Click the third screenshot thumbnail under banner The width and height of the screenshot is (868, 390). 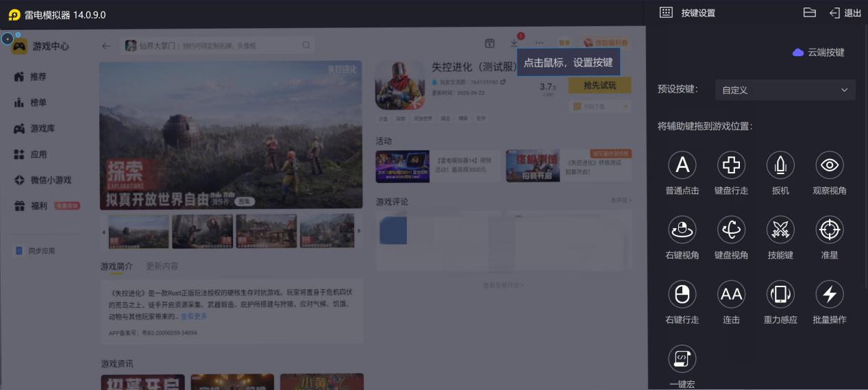click(266, 231)
